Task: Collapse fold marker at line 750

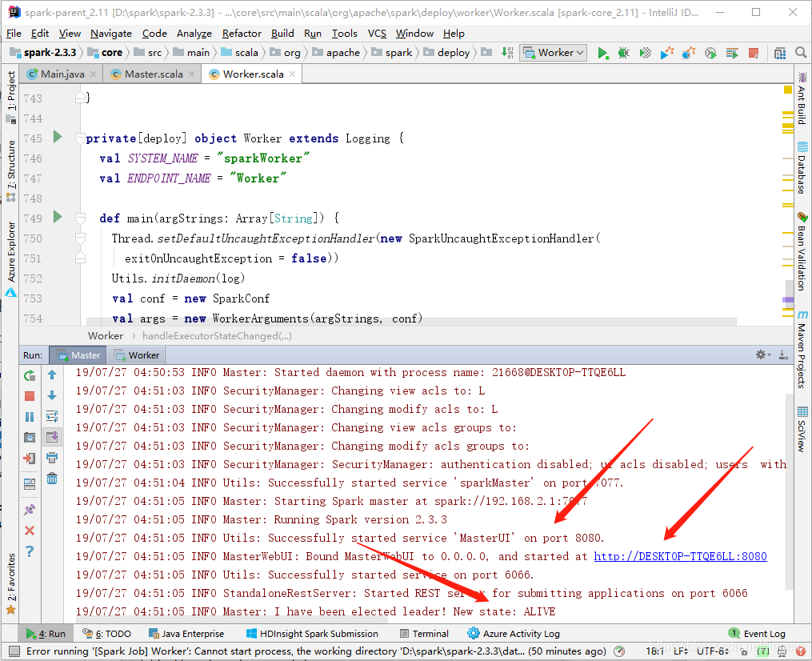Action: (80, 238)
